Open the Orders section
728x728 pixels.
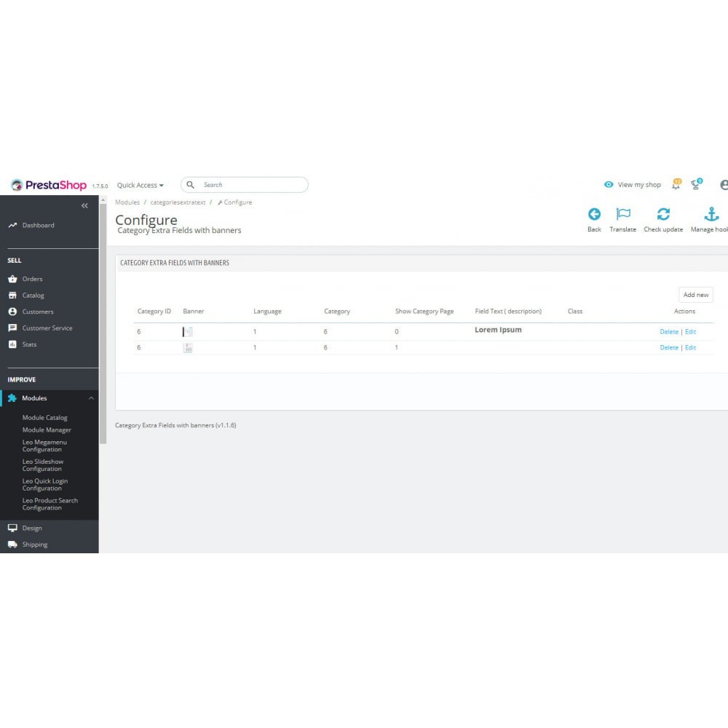pos(32,279)
